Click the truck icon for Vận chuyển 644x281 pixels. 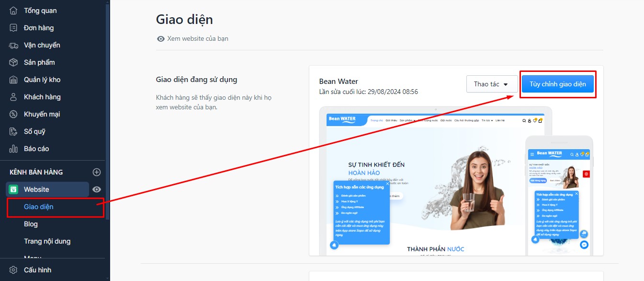tap(13, 45)
